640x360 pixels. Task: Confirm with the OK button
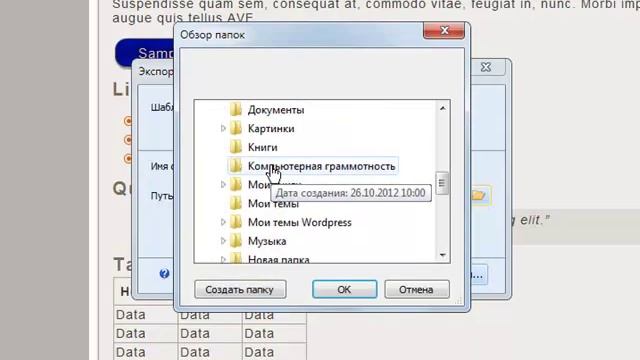click(344, 289)
